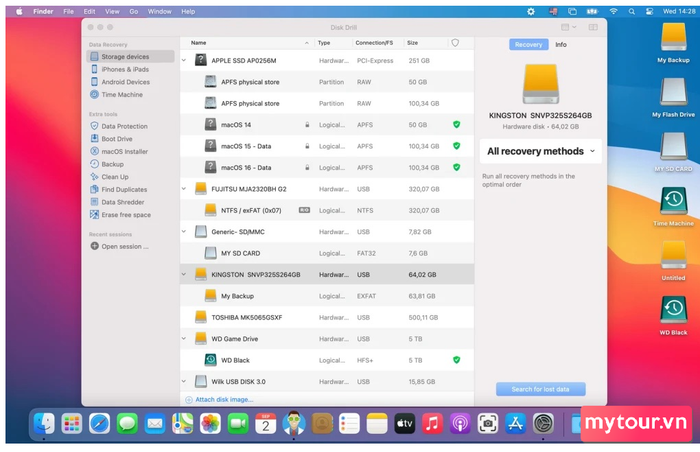Image resolution: width=700 pixels, height=452 pixels.
Task: Collapse the FUJITSU MJA2320BH G2 tree
Action: 184,189
